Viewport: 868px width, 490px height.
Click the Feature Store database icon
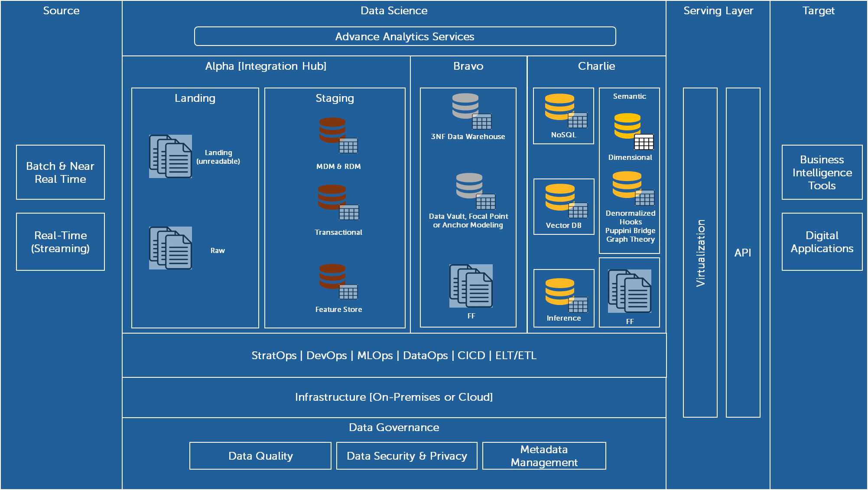[338, 282]
